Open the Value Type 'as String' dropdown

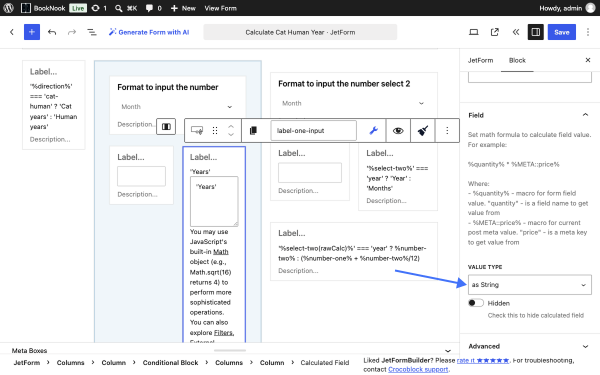coord(530,285)
